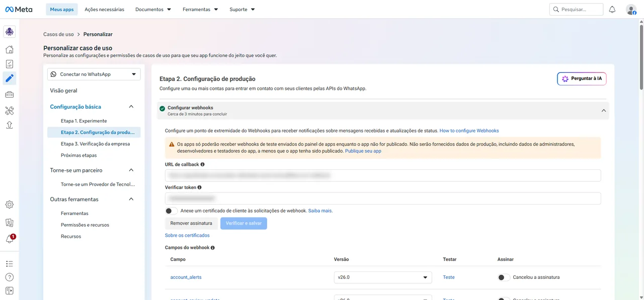Click the Pesquisar search box
This screenshot has width=644, height=300.
tap(576, 9)
